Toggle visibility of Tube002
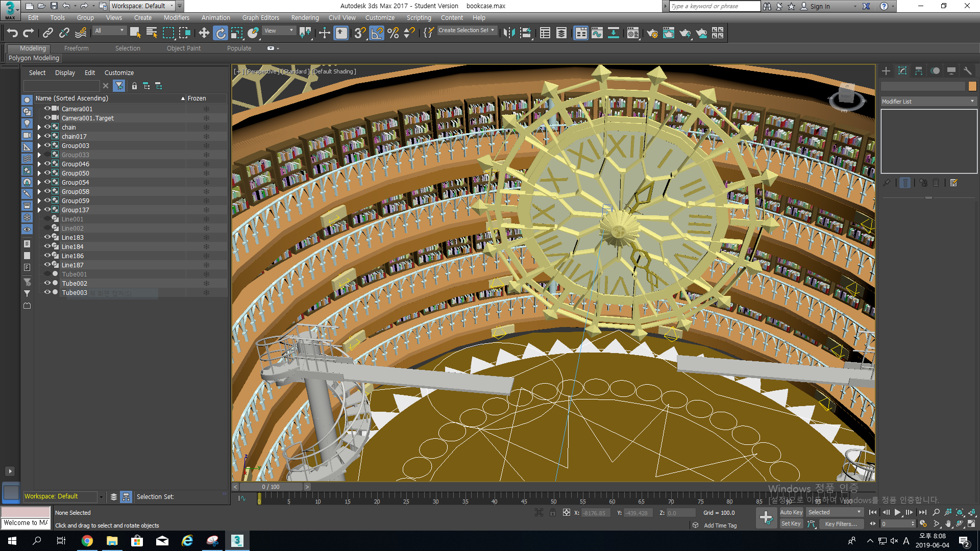 click(x=47, y=283)
